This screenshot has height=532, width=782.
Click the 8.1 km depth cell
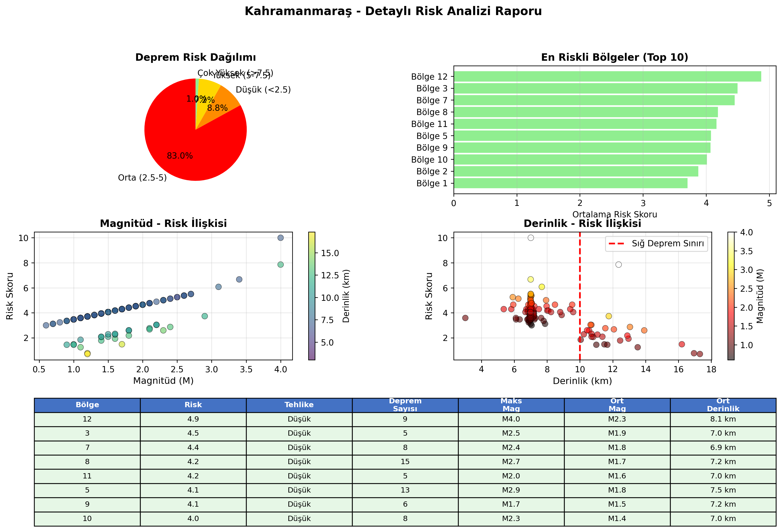pos(723,419)
